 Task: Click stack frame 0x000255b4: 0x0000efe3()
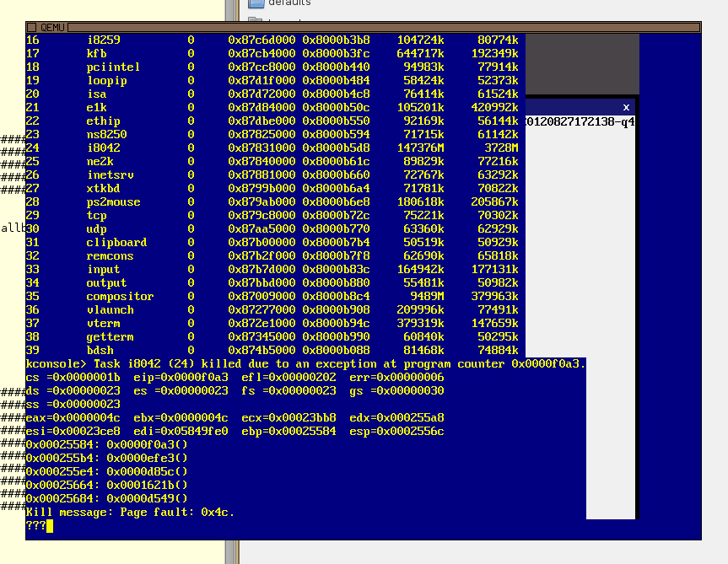tap(107, 458)
